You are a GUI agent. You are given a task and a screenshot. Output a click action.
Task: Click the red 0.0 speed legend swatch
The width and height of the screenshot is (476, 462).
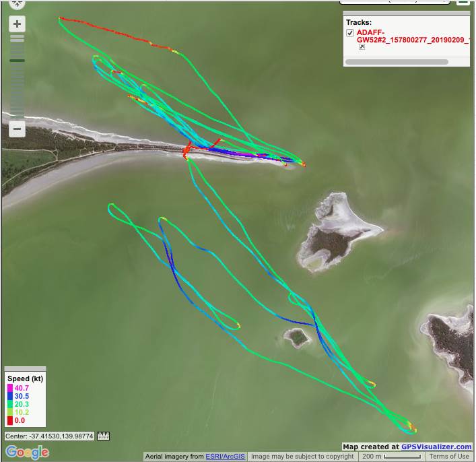(10, 420)
